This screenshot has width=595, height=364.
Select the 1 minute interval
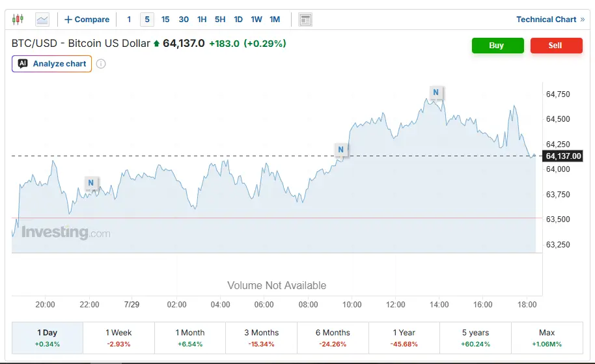129,20
